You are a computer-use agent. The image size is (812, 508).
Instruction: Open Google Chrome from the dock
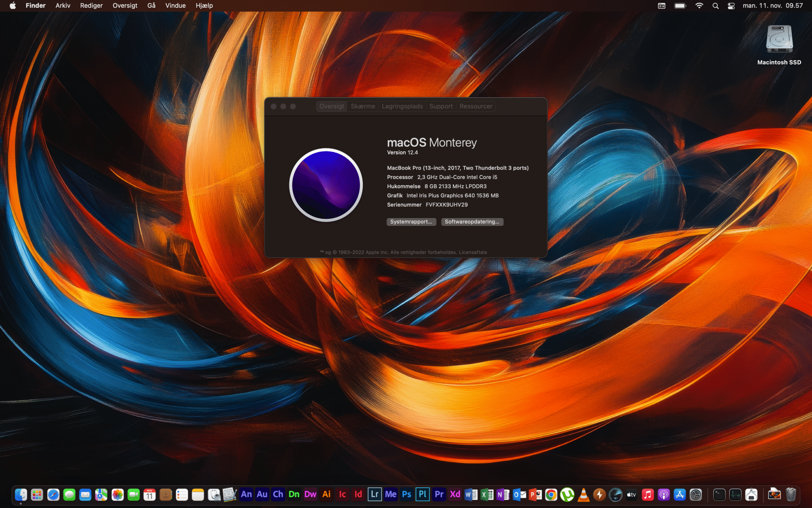(551, 495)
